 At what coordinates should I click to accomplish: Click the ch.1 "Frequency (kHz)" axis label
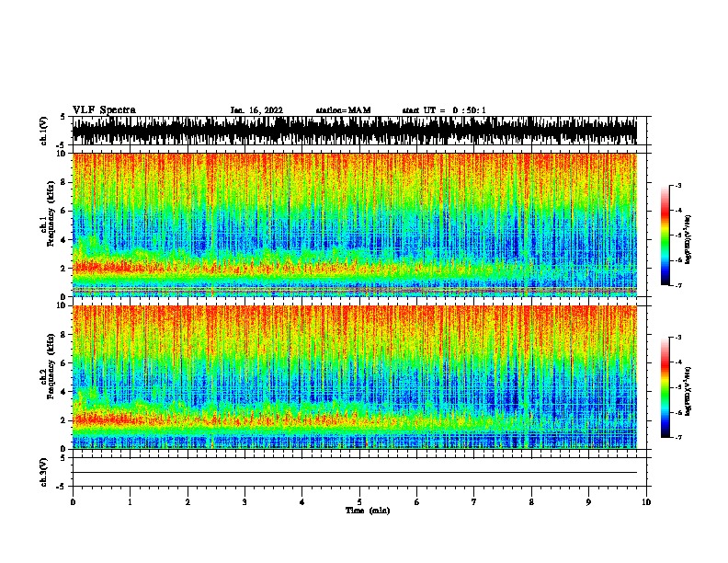click(51, 214)
